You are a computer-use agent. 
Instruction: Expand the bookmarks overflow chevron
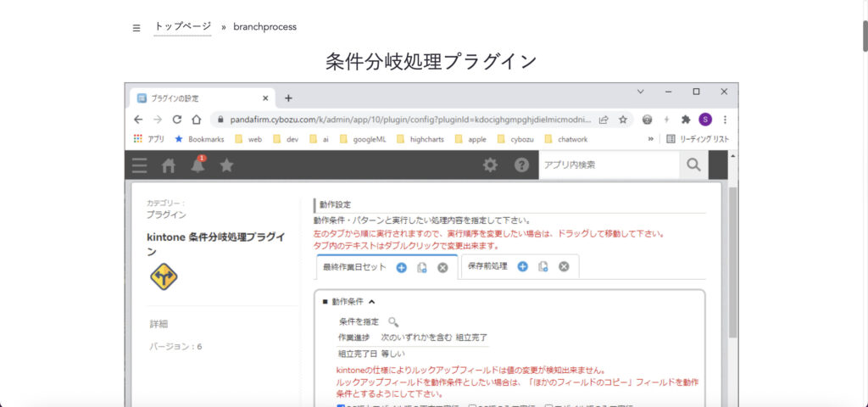click(651, 140)
